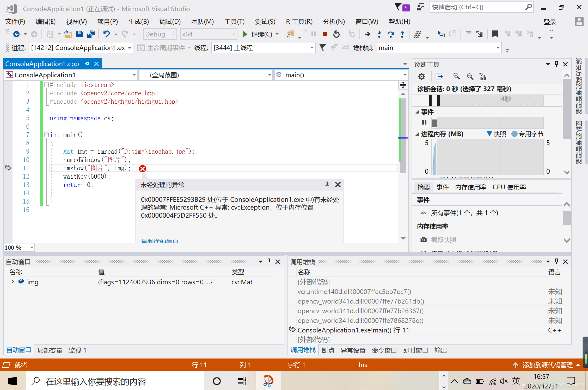Click the Task View taskbar icon
588x390 pixels.
pyautogui.click(x=242, y=381)
